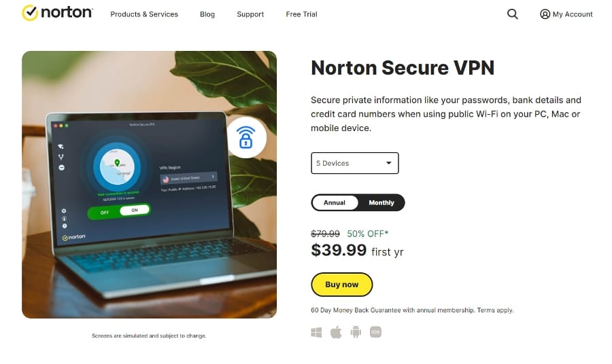Viewport: 612px width, 364px height.
Task: Click the Windows platform icon
Action: pos(316,332)
